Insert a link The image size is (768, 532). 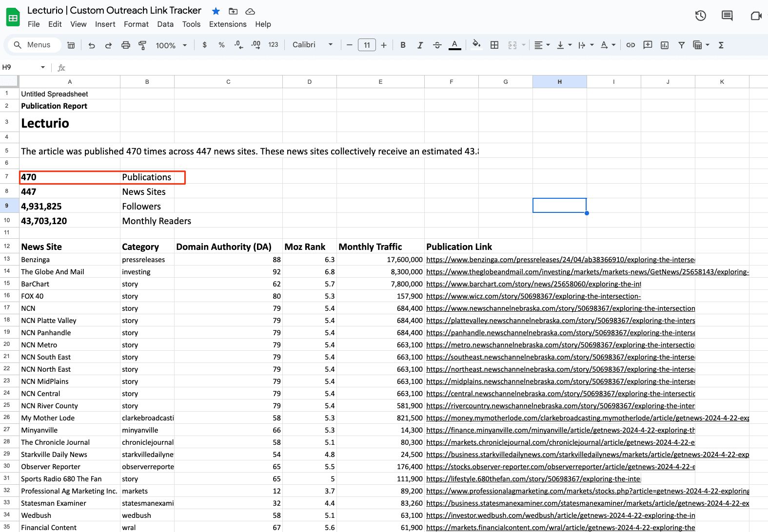(x=630, y=45)
